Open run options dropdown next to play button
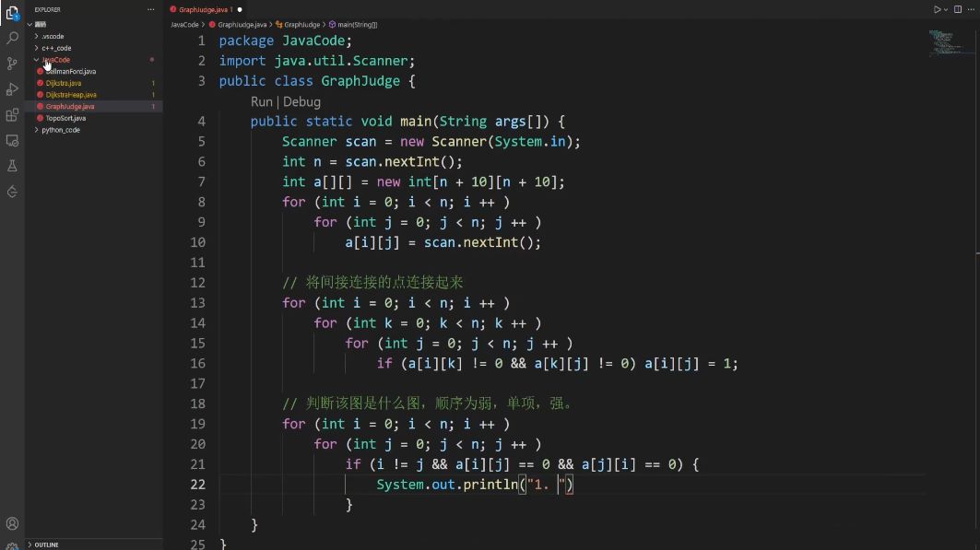 tap(946, 9)
